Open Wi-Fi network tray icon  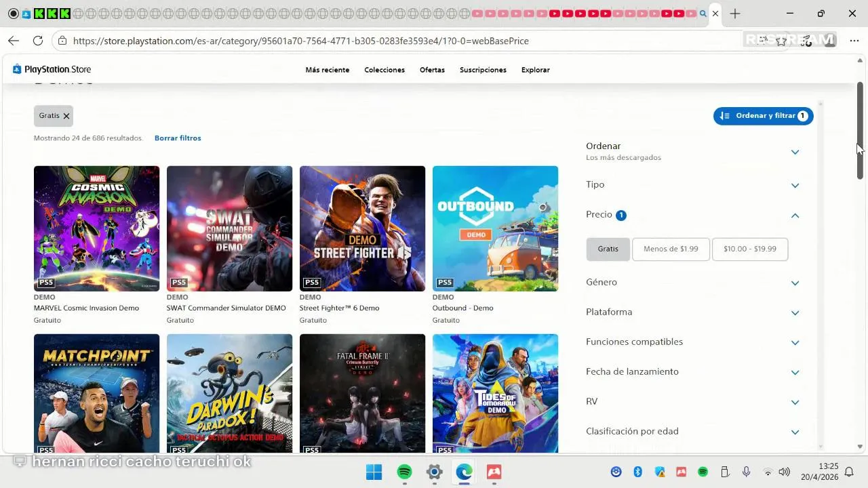click(x=768, y=472)
